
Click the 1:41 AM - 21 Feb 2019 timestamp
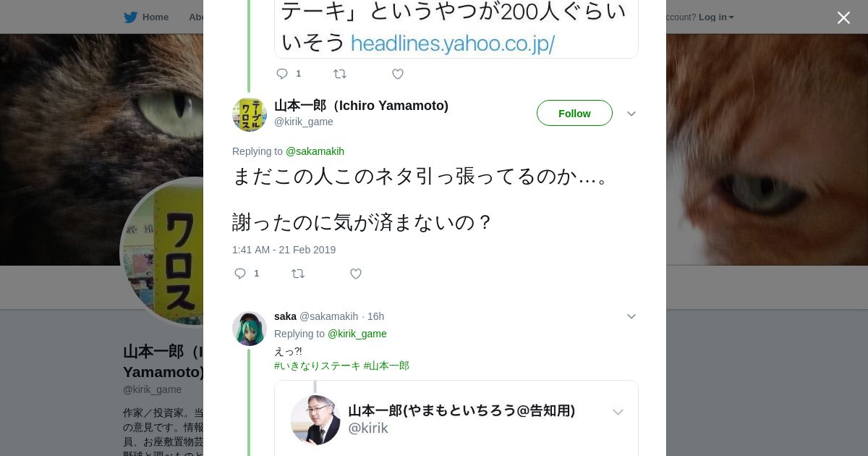(x=284, y=250)
